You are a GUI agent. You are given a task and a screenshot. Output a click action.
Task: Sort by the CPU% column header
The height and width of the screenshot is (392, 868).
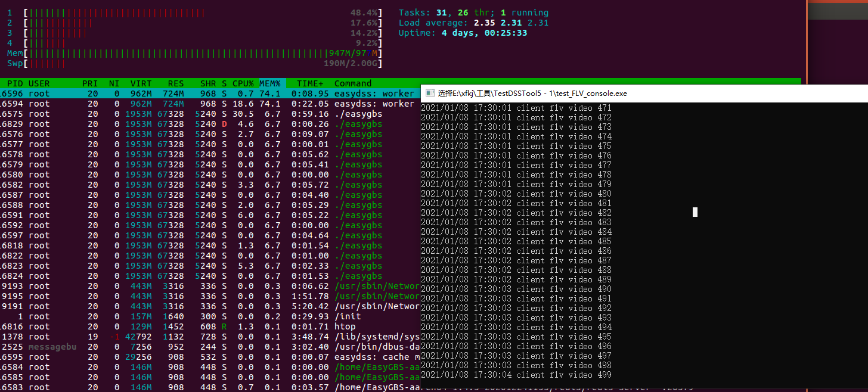coord(243,83)
